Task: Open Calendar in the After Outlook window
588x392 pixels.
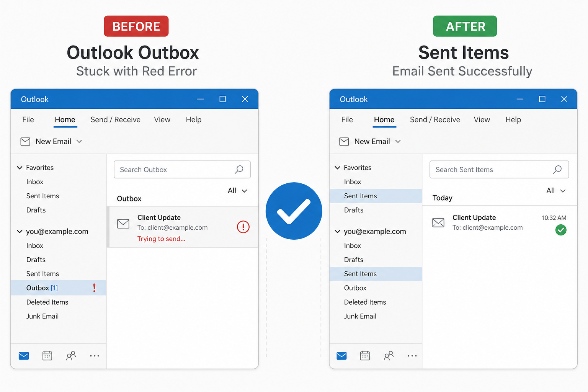Action: 365,356
